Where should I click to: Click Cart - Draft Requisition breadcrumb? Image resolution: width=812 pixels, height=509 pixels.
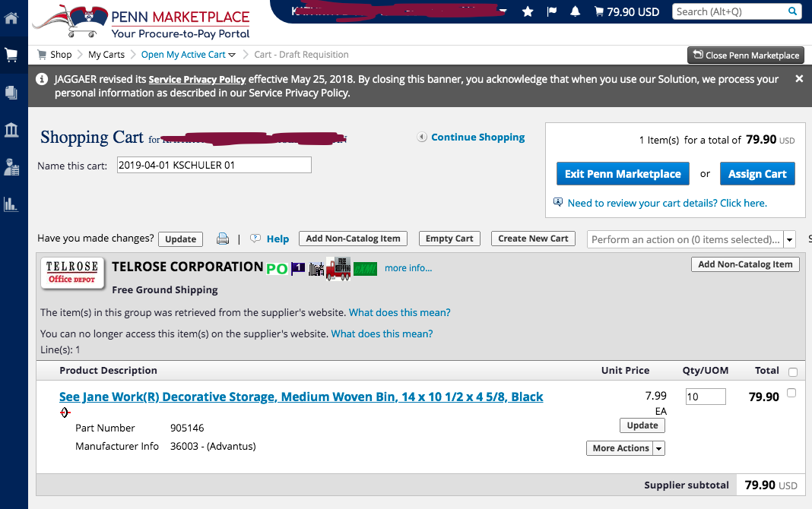[301, 54]
